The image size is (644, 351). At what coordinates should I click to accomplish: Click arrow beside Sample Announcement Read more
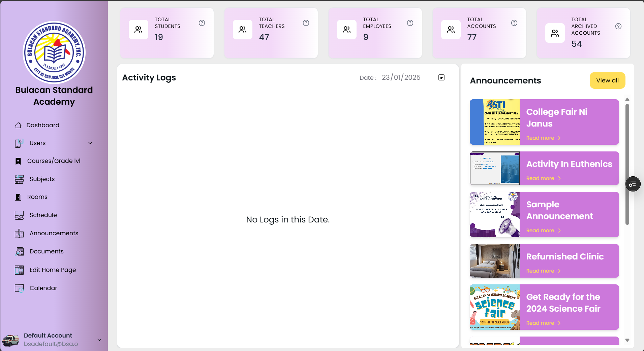559,231
